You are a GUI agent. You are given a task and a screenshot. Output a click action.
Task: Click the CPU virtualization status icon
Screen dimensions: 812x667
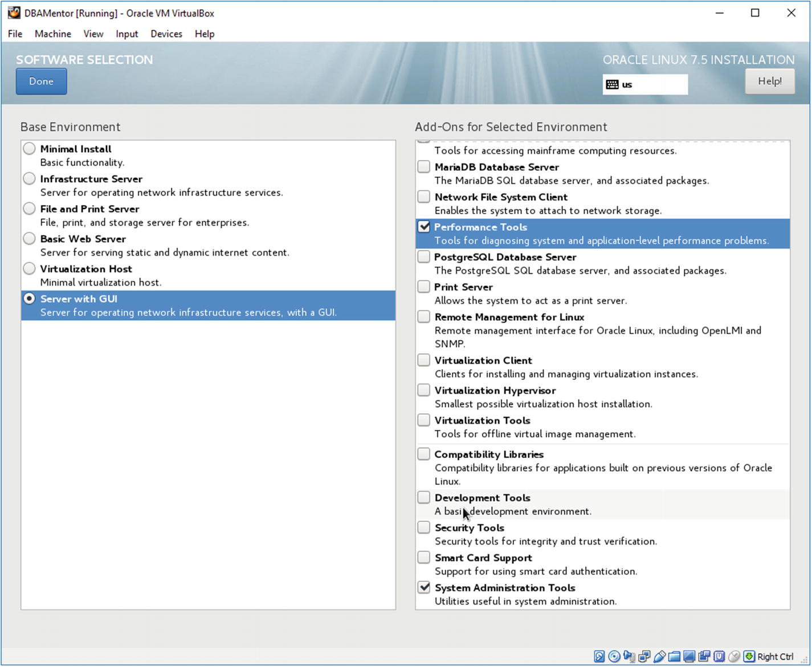(719, 656)
